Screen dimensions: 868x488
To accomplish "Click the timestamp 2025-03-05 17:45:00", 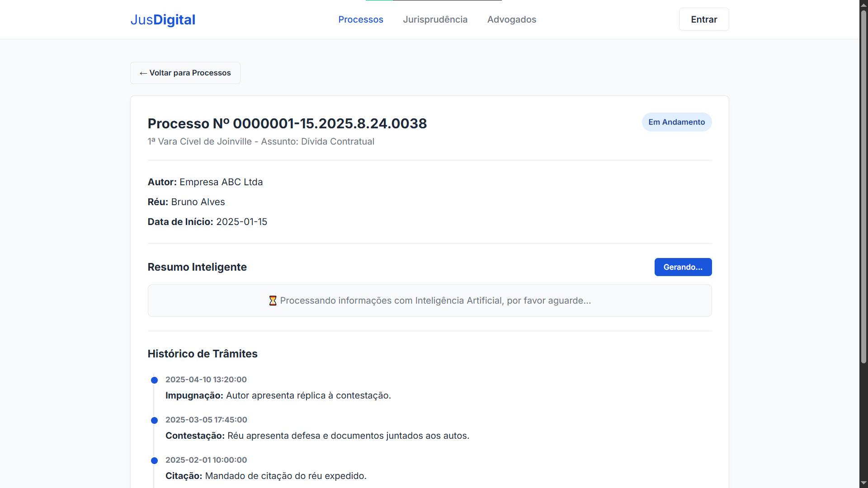I will pyautogui.click(x=206, y=420).
